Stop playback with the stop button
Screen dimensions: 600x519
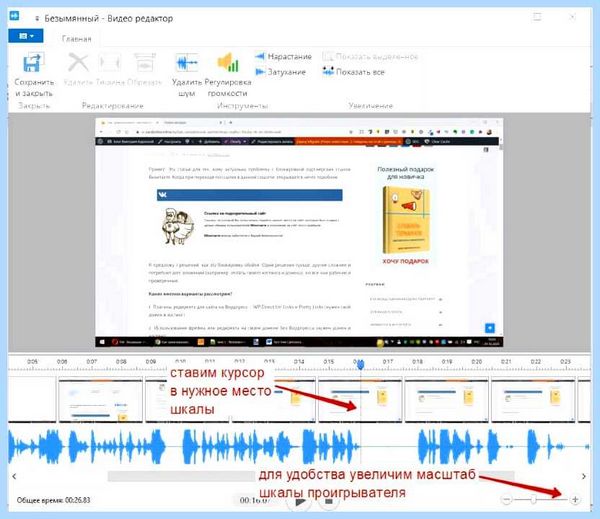tap(328, 501)
